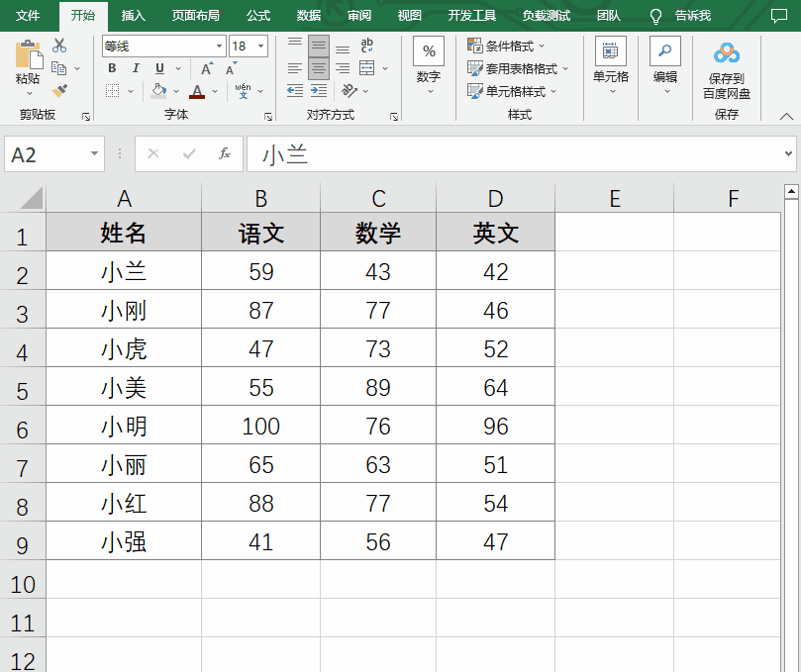Click the Cut scissors icon
Screen dimensions: 801x672
(x=59, y=46)
